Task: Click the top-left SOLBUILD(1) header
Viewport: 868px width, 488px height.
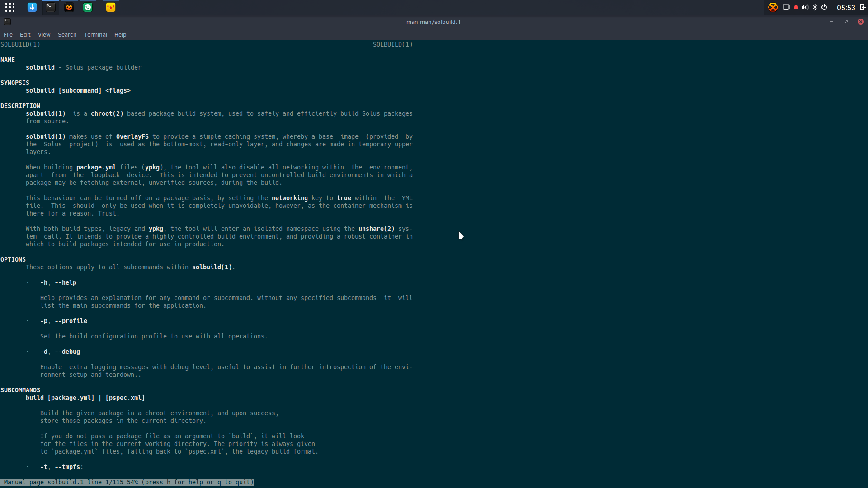Action: tap(20, 44)
